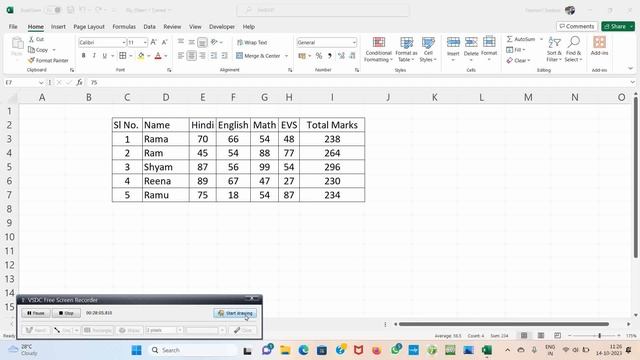Click the AutoSum sigma icon
Viewport: 640px width, 360px height.
coord(509,39)
